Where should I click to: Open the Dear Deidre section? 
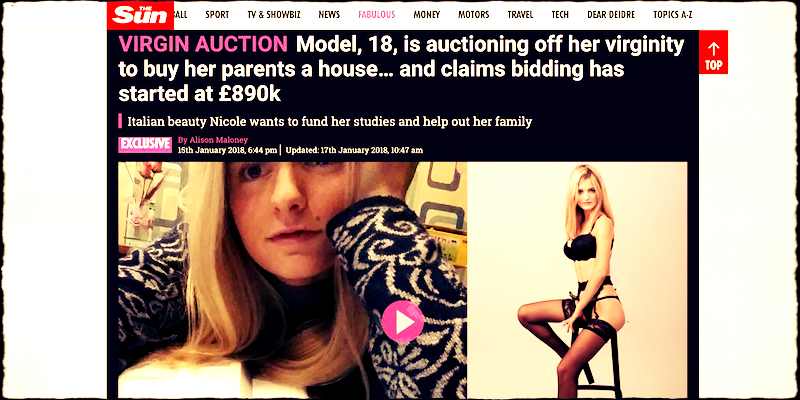click(x=611, y=15)
